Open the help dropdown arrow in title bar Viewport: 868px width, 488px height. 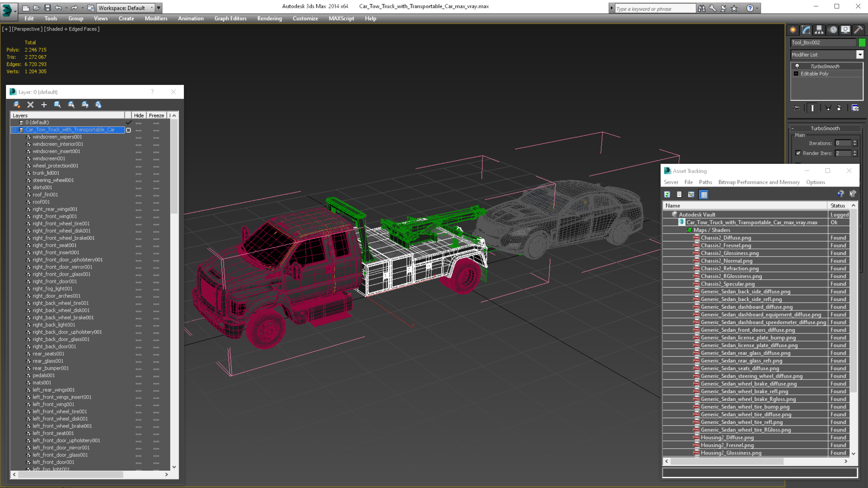pyautogui.click(x=757, y=8)
